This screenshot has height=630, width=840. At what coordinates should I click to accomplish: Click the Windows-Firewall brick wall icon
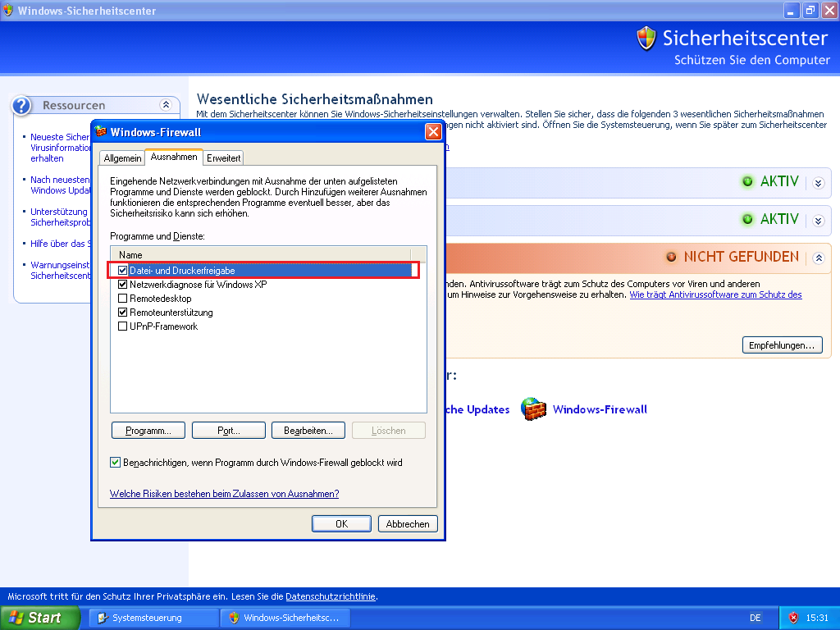click(533, 409)
